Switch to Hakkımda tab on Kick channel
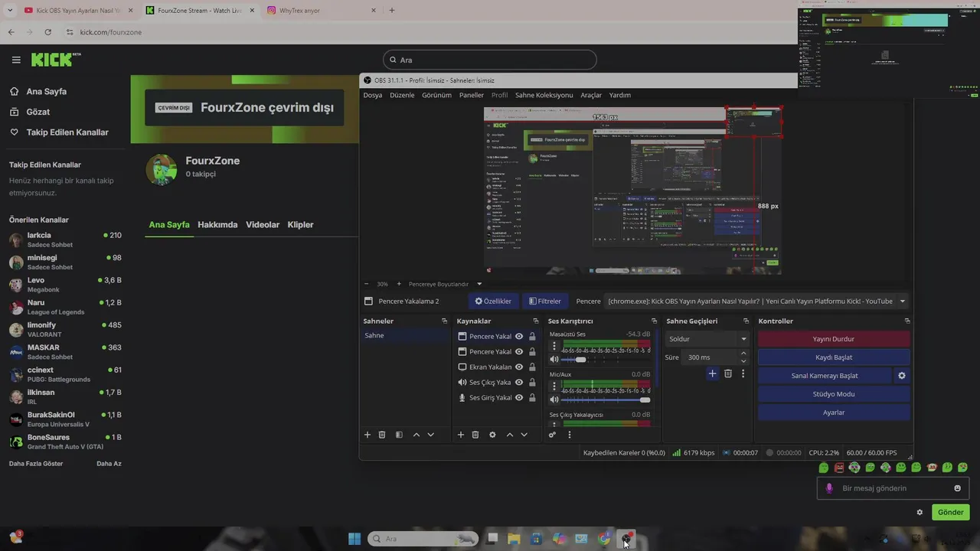The image size is (980, 551). click(x=217, y=225)
